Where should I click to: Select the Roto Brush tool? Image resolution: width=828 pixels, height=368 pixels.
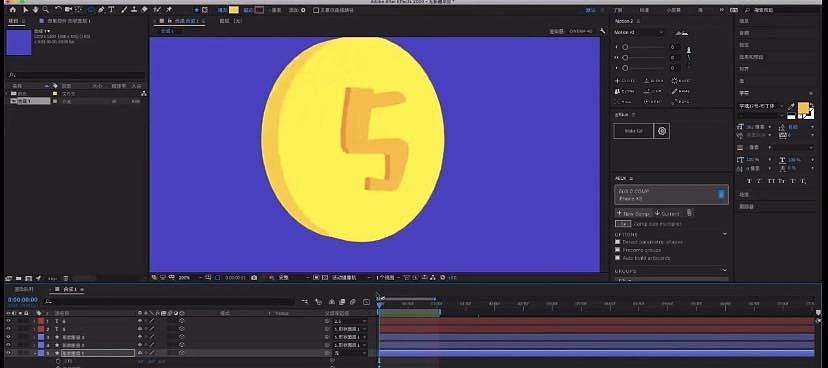pos(157,10)
